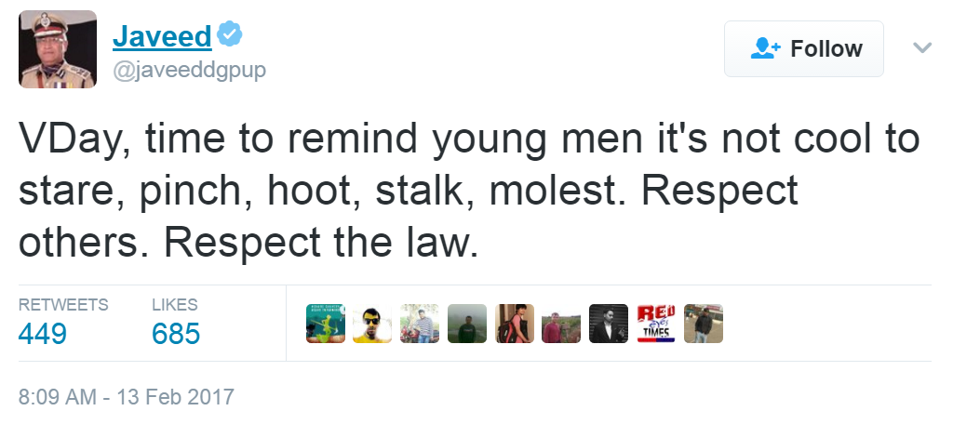View the 685 likes list

[x=176, y=333]
